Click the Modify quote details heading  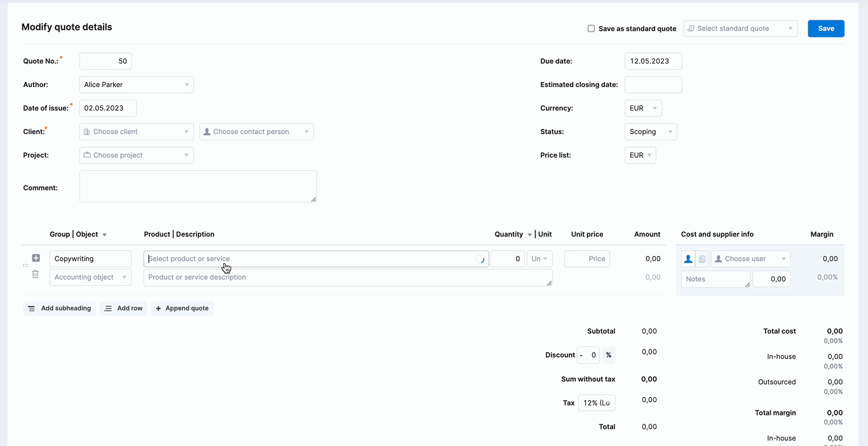pos(67,27)
